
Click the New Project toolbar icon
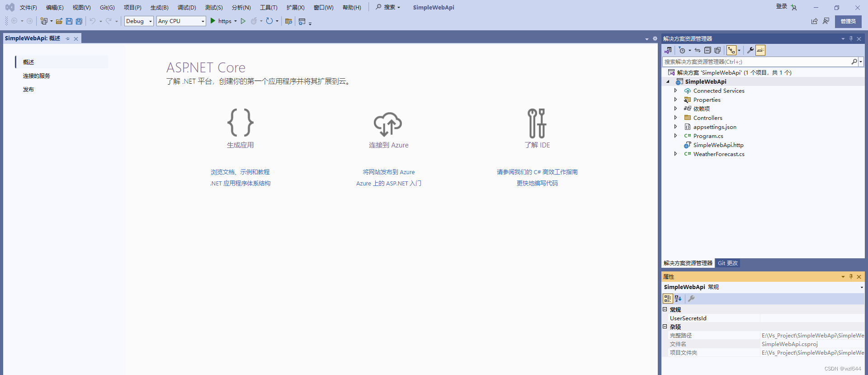pyautogui.click(x=44, y=21)
